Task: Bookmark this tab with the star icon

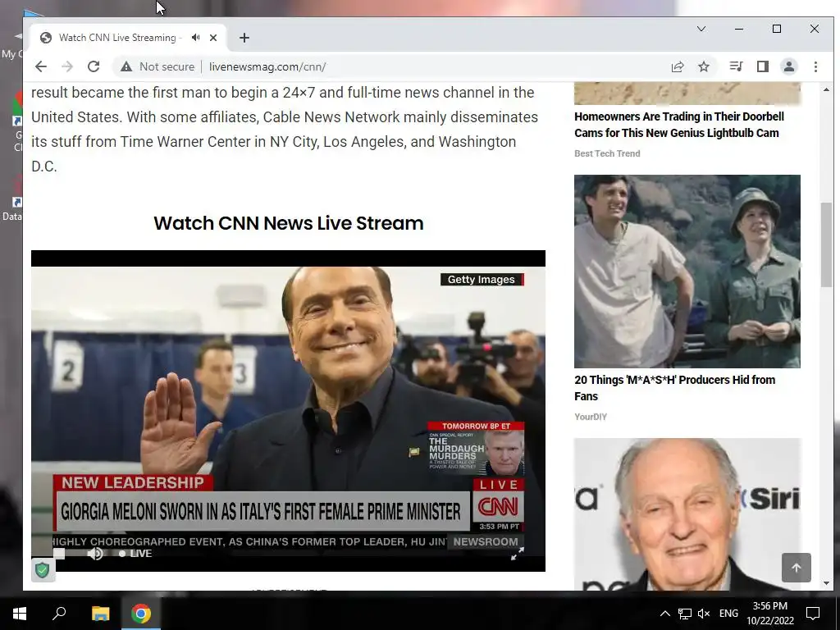Action: pos(703,66)
